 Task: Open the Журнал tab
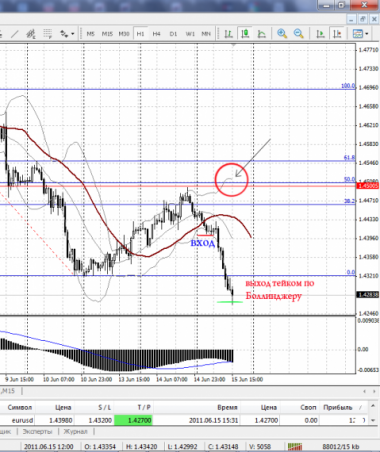75,431
